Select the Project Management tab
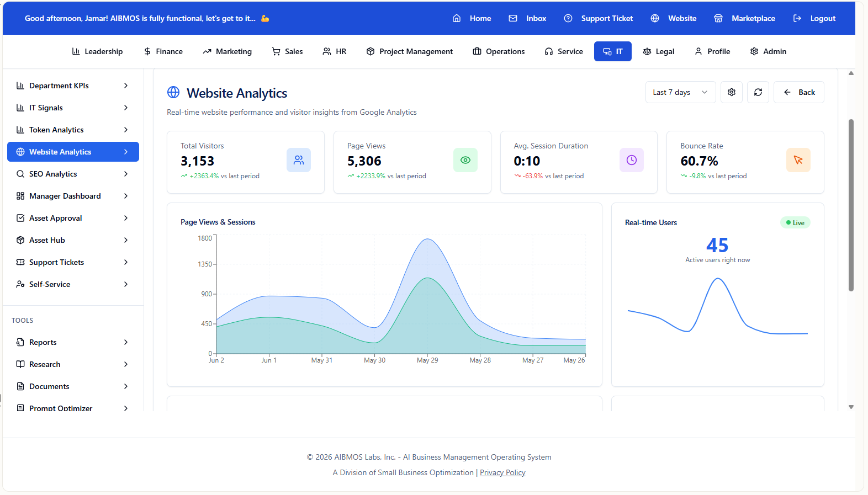 [409, 51]
